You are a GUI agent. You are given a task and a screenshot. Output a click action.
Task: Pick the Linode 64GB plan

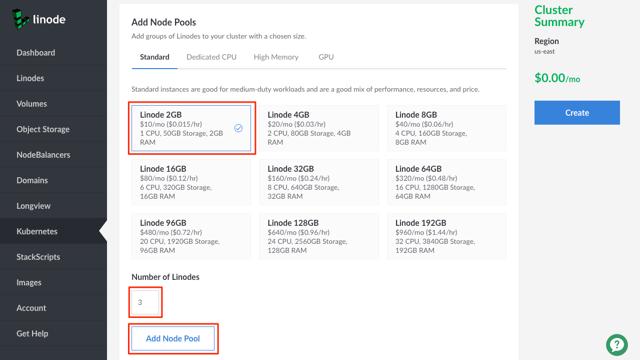coord(447,182)
